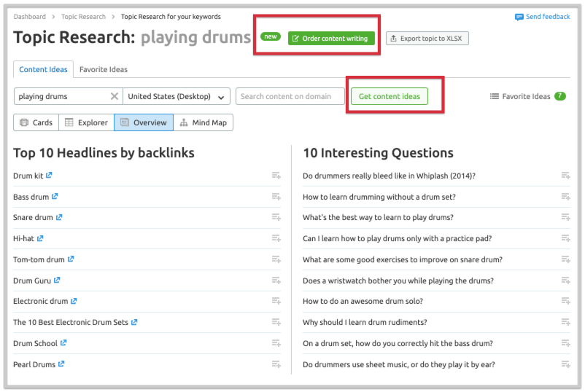Viewport: 585px width, 392px height.
Task: Click How to do an awesome drum solo question
Action: (363, 301)
